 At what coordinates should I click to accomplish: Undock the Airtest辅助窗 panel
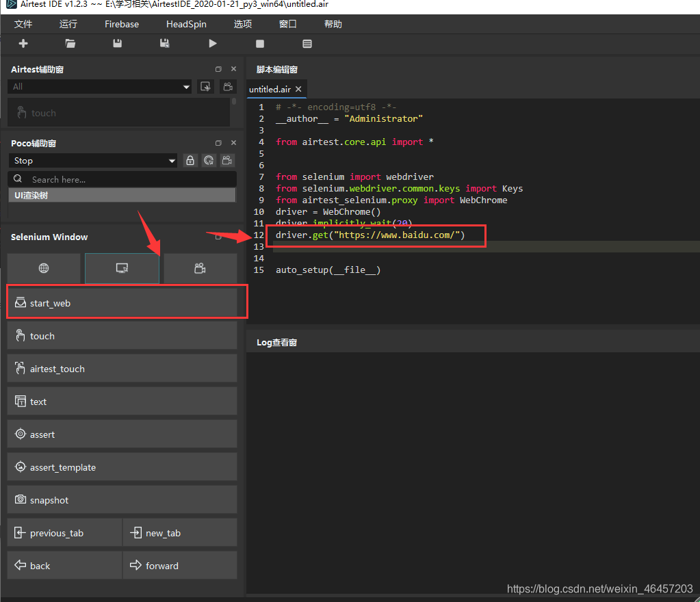pyautogui.click(x=218, y=69)
